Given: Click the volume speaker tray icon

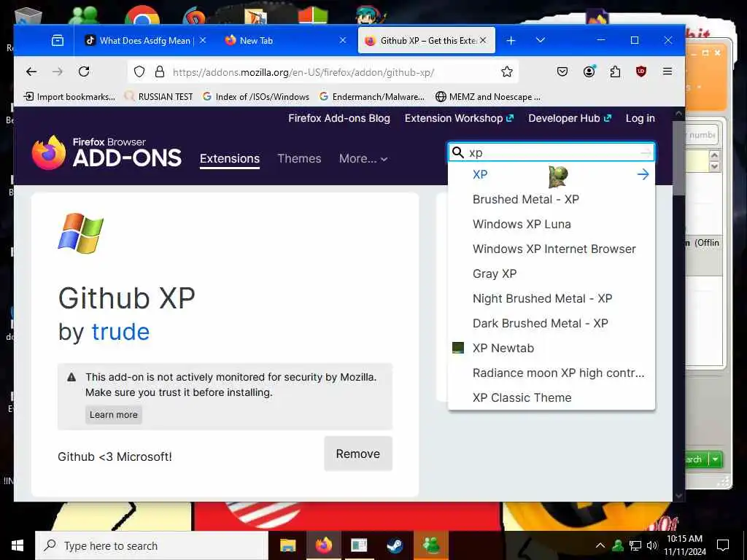Looking at the screenshot, I should click(652, 545).
